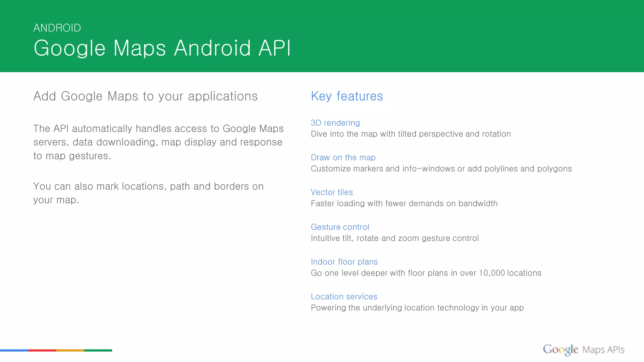This screenshot has height=362, width=644.
Task: Open the '3D rendering' feature heading
Action: [335, 123]
